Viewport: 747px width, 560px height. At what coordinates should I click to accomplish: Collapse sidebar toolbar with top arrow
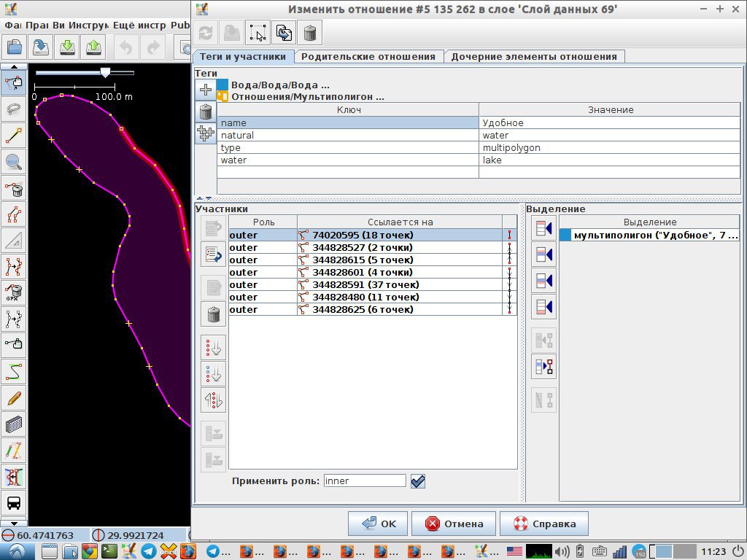(14, 66)
